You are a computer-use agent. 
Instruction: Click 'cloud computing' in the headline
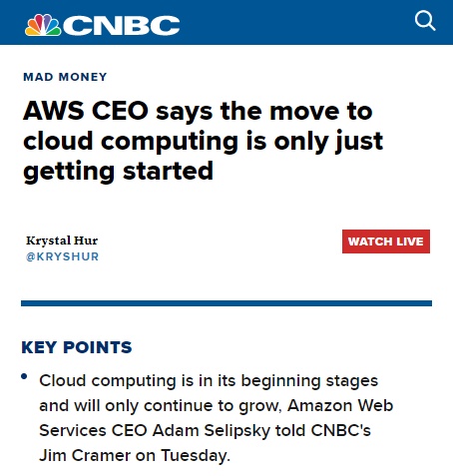[x=131, y=141]
